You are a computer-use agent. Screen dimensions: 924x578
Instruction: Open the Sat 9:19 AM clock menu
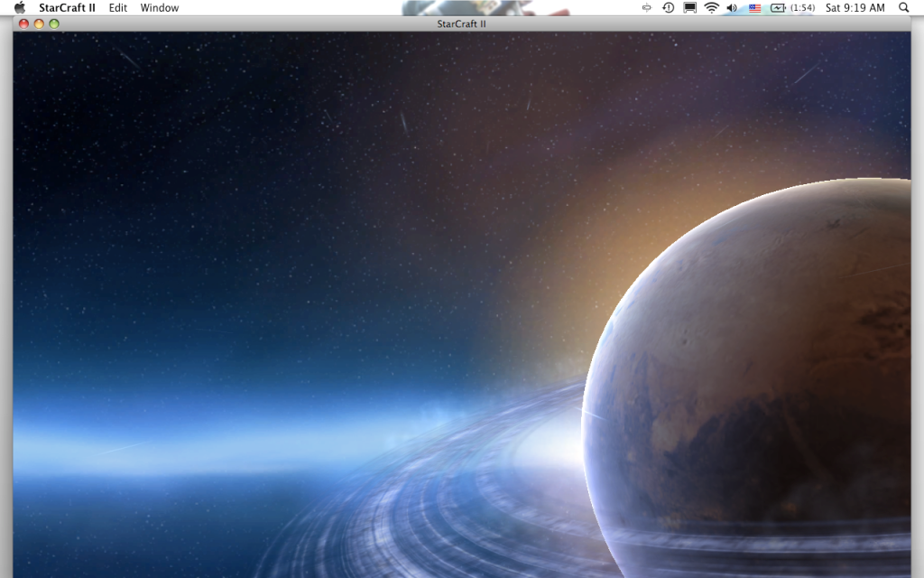(855, 8)
